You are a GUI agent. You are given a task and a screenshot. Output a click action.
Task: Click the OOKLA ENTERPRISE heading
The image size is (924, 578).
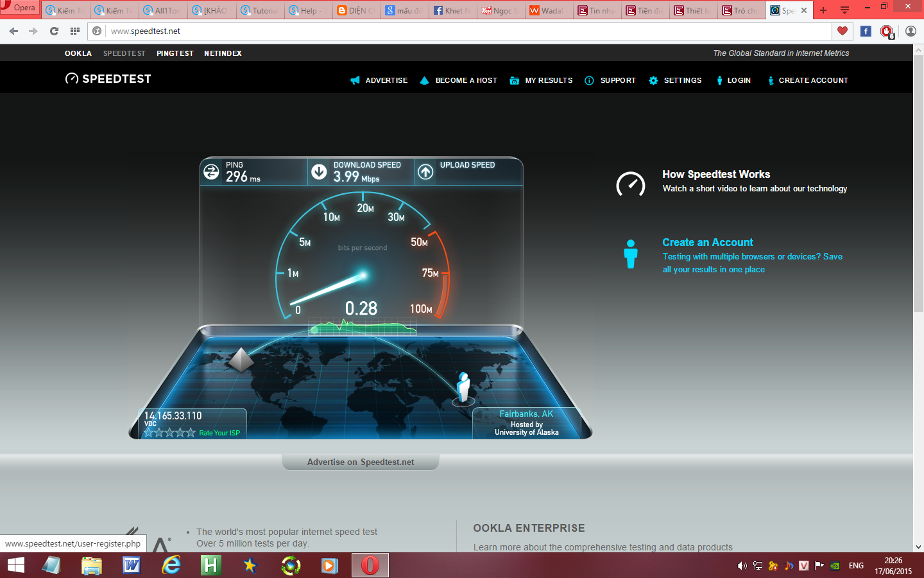click(529, 528)
